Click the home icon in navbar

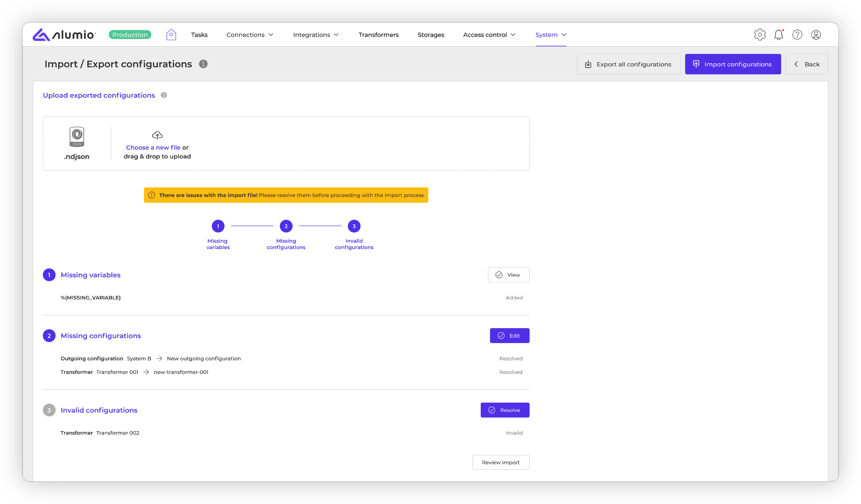tap(171, 35)
